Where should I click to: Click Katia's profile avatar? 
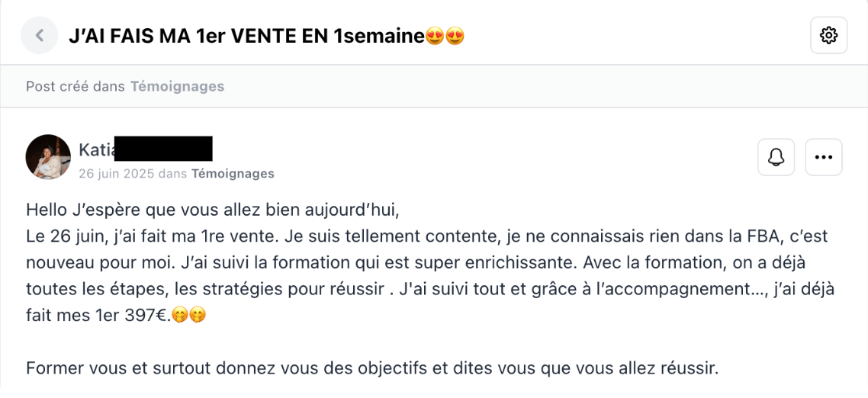pyautogui.click(x=48, y=157)
